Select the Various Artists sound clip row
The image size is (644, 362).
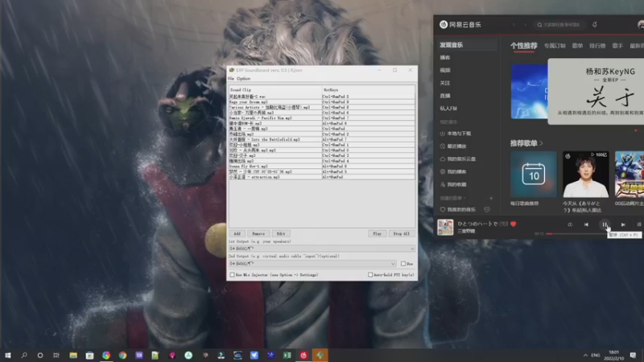pos(275,107)
